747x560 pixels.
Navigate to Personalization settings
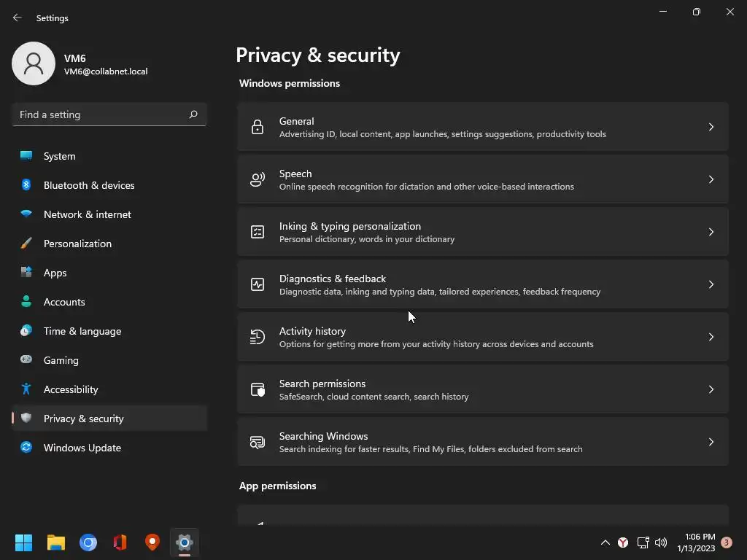(x=77, y=244)
